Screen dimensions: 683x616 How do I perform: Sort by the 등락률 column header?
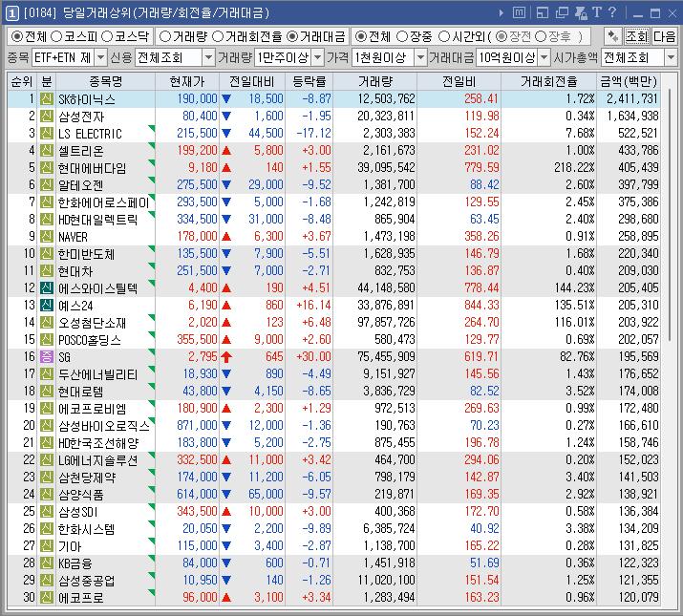309,81
